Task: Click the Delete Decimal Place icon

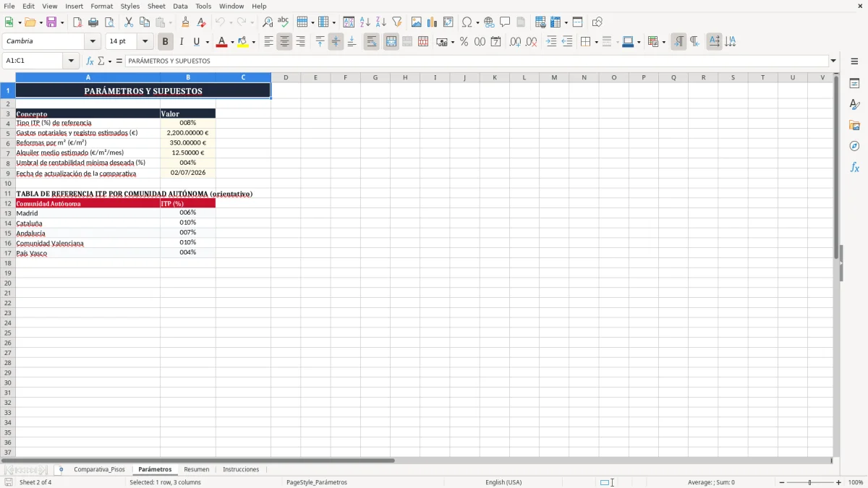Action: 531,42
